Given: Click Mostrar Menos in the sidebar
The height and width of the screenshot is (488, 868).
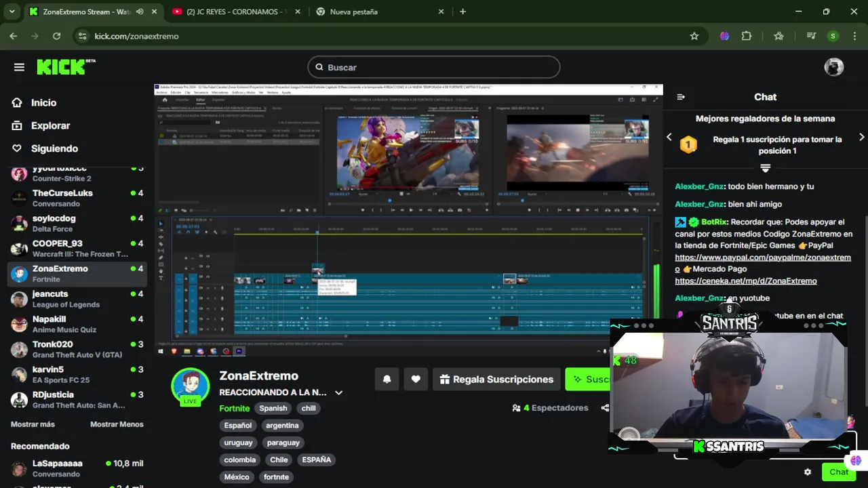Looking at the screenshot, I should coord(117,424).
